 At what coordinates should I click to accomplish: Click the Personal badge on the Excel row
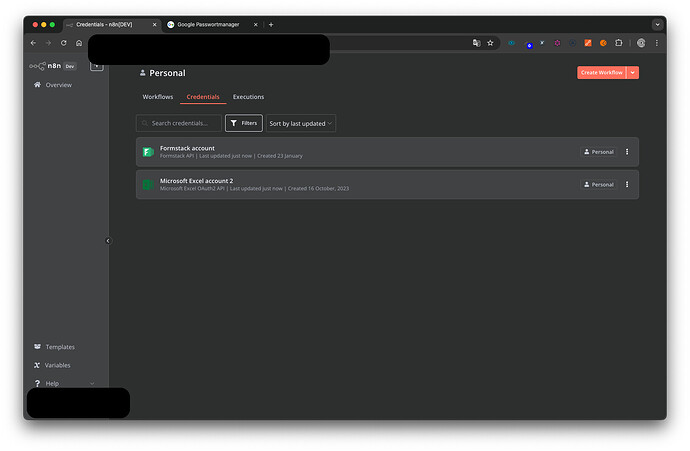point(598,184)
